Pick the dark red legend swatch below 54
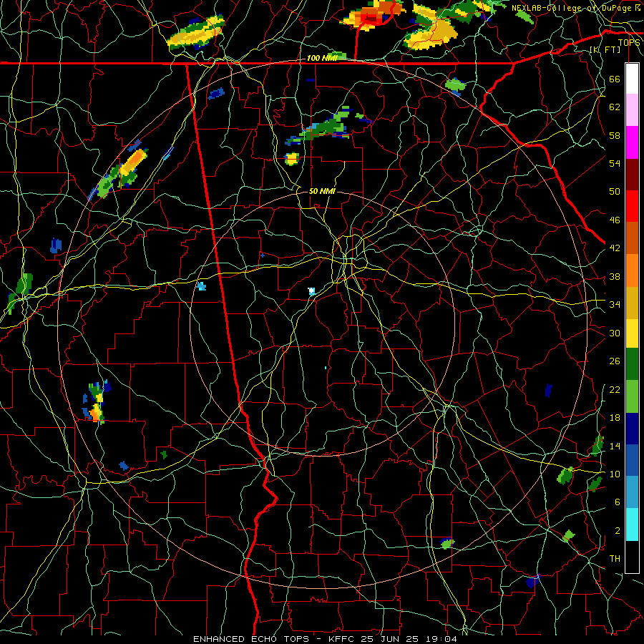Viewport: 644px width, 644px height. pyautogui.click(x=632, y=175)
